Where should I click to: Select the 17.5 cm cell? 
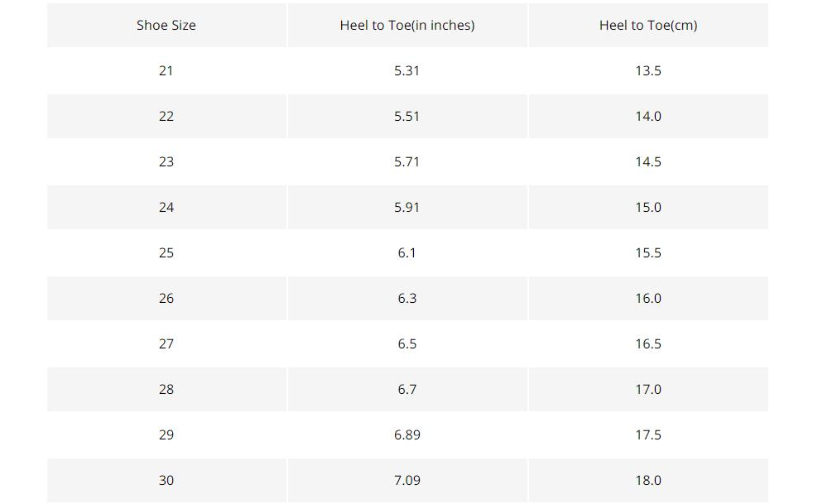[x=648, y=435]
